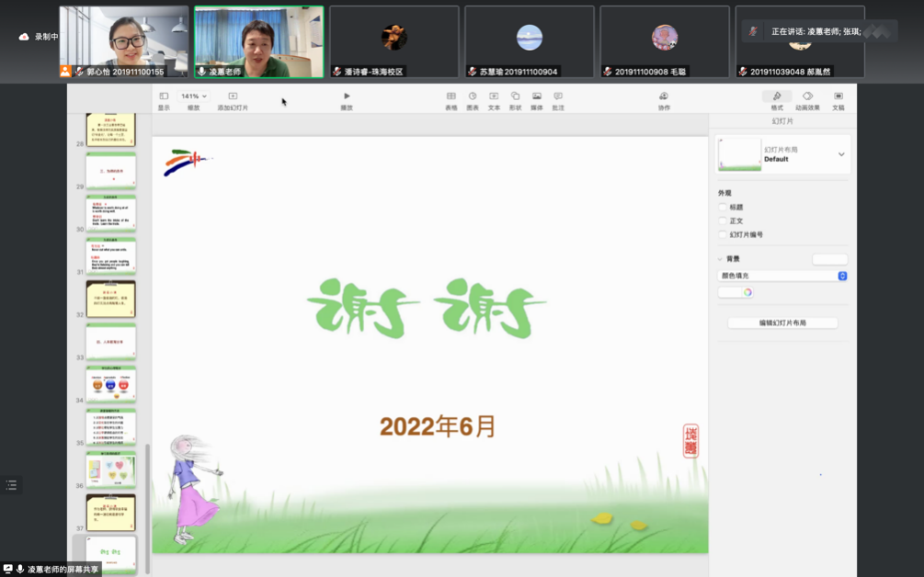This screenshot has height=577, width=924.
Task: Click the 编辑幻灯片布局 button
Action: 782,323
